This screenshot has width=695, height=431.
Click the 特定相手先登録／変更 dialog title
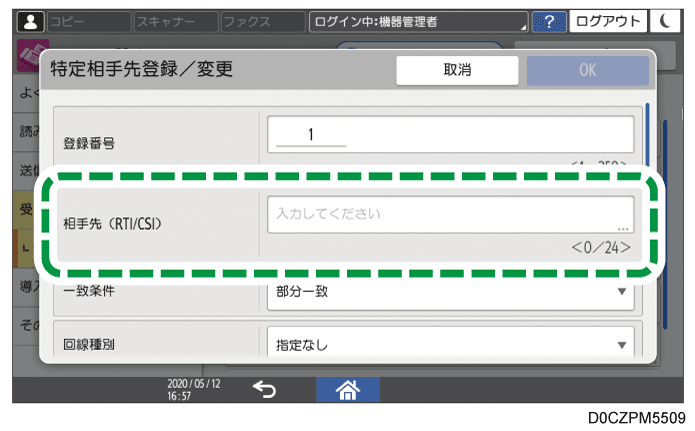point(141,69)
